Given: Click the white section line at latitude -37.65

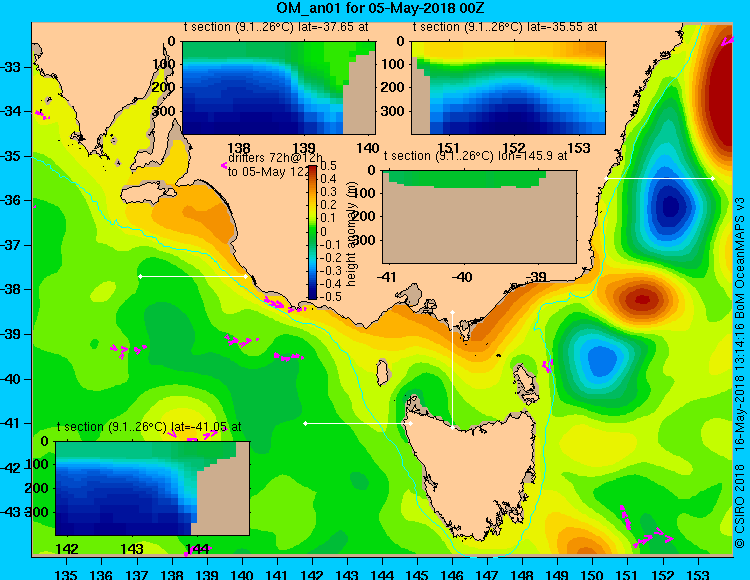Looking at the screenshot, I should [x=193, y=276].
